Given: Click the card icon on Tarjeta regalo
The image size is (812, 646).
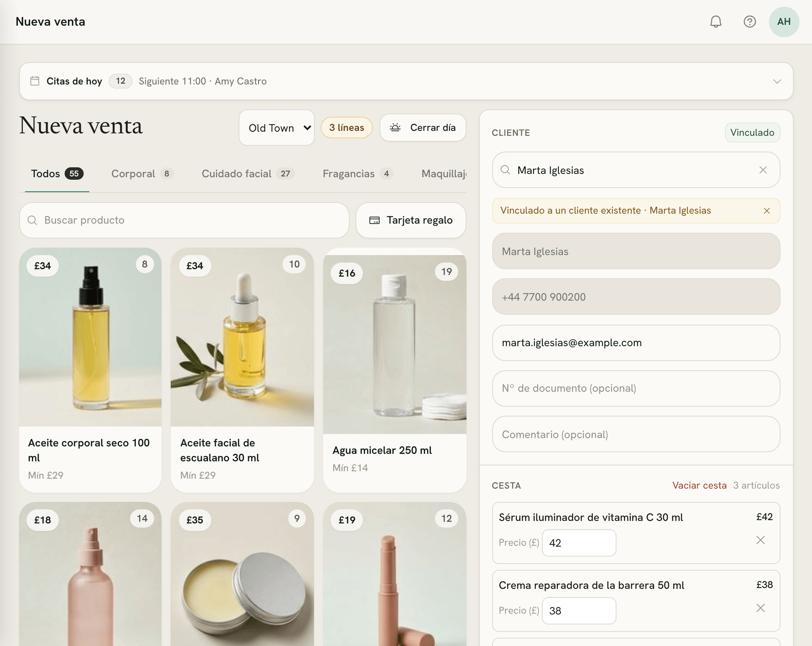Looking at the screenshot, I should pos(375,220).
